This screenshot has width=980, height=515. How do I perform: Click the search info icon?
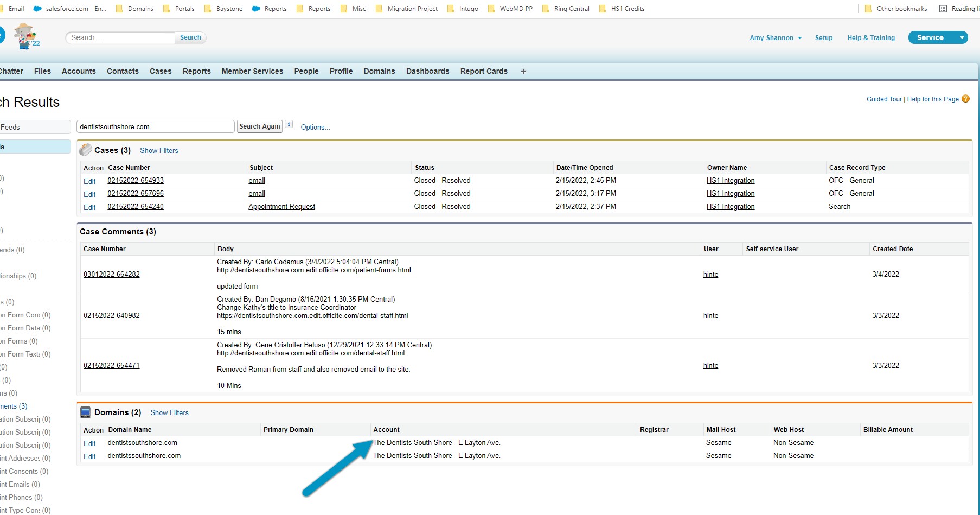point(289,124)
